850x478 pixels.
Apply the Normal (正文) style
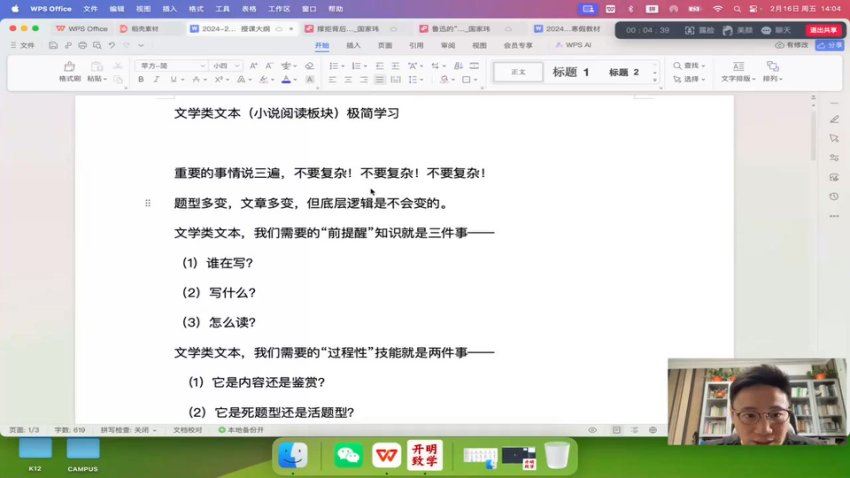pyautogui.click(x=518, y=72)
